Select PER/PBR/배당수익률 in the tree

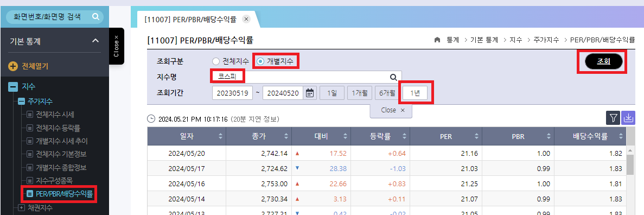65,193
